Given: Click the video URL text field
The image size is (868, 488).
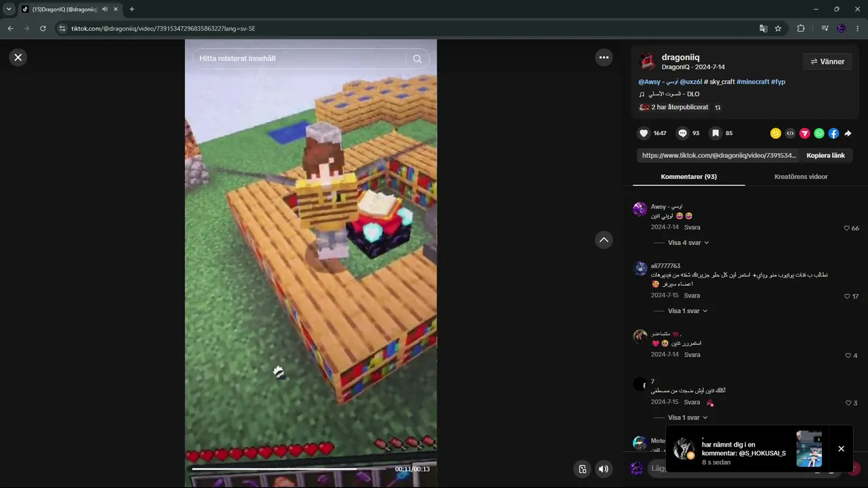Looking at the screenshot, I should [x=719, y=155].
